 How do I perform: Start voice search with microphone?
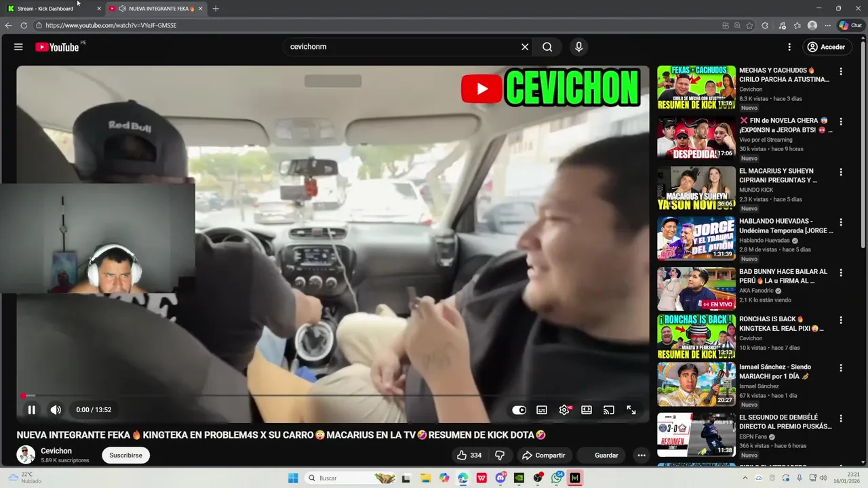(578, 47)
